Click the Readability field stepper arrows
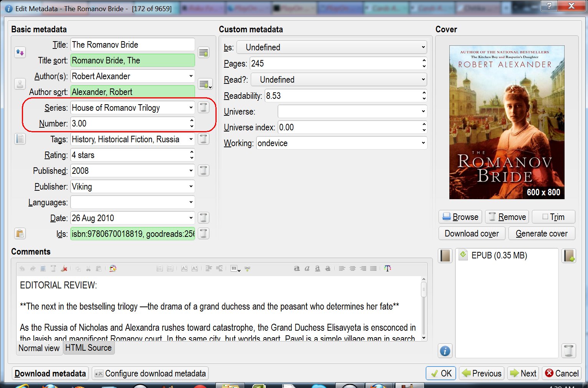This screenshot has height=388, width=588. [x=424, y=95]
